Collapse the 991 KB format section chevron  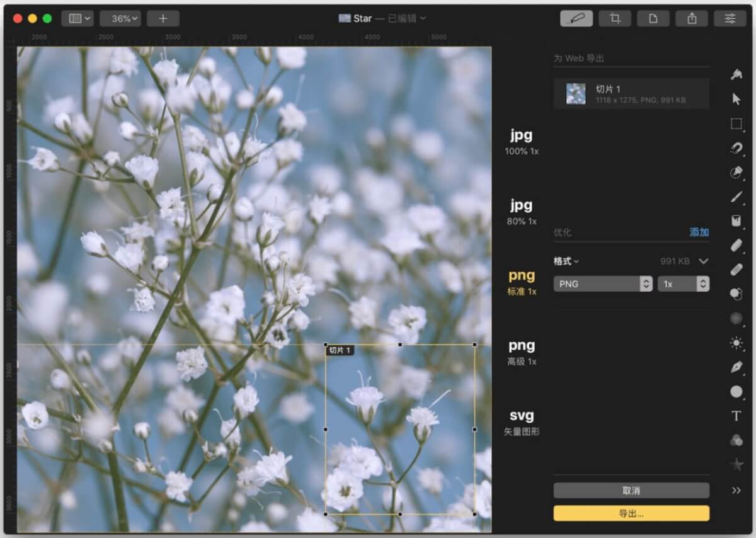704,261
